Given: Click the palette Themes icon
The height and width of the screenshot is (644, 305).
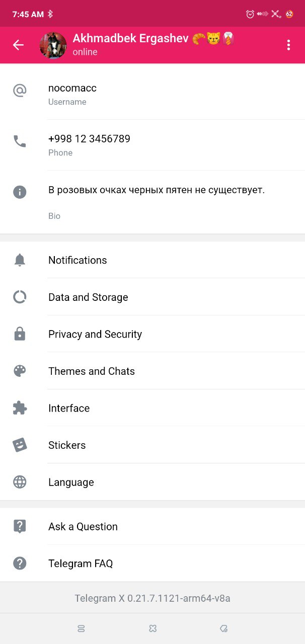Looking at the screenshot, I should click(x=20, y=371).
